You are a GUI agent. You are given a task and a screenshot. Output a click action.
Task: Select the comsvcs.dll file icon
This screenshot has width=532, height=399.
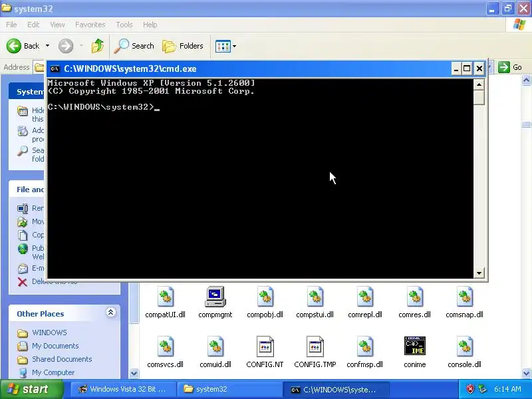pos(165,346)
